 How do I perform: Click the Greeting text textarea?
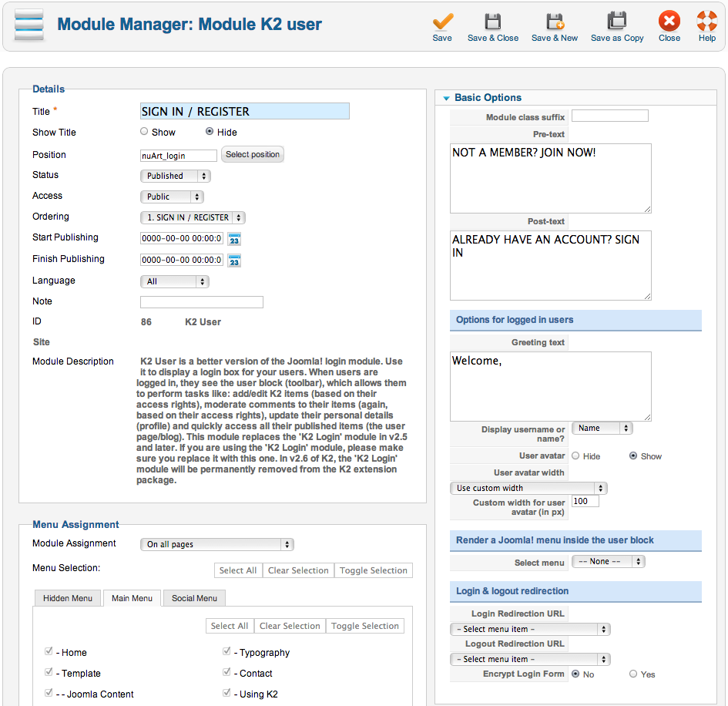(551, 386)
